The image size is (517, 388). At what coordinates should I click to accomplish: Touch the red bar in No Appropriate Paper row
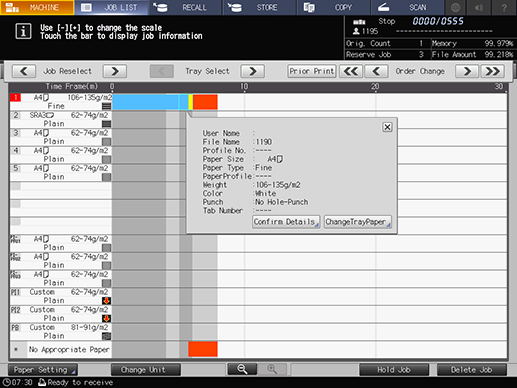(x=203, y=349)
